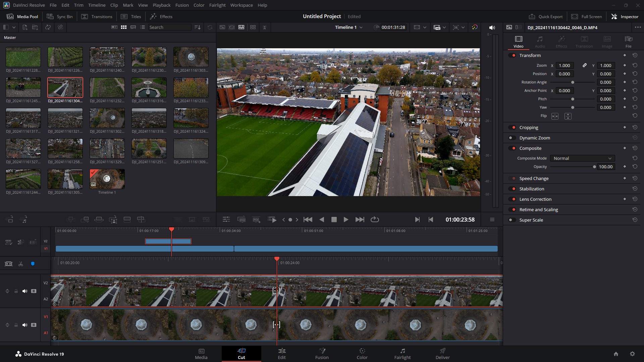Jump to first frame with skip-back icon
The width and height of the screenshot is (644, 362).
[x=308, y=220]
